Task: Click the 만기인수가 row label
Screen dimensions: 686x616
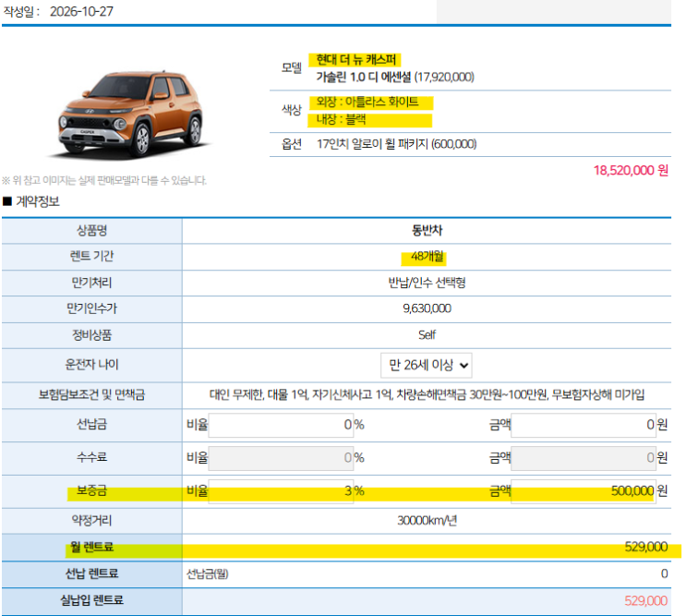Action: [92, 308]
